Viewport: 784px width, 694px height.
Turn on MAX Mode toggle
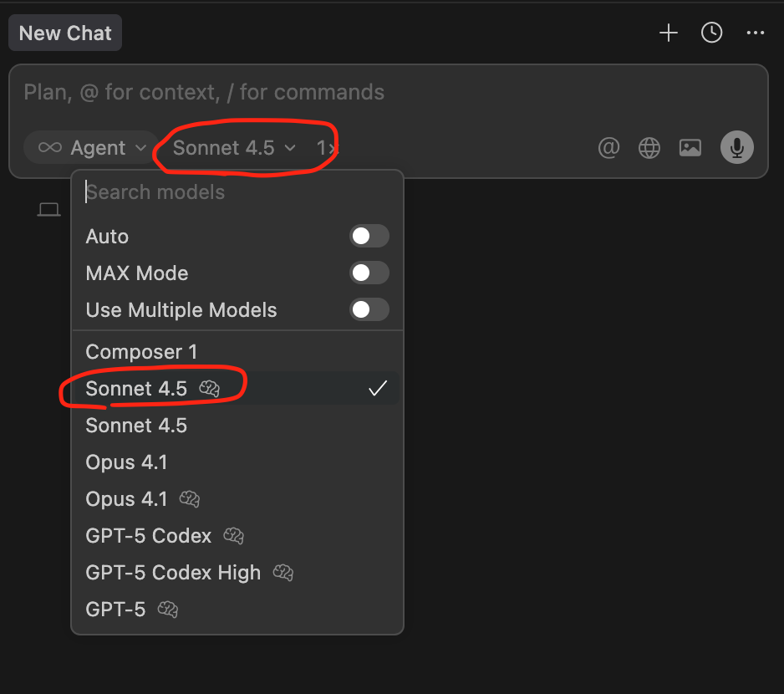point(369,273)
